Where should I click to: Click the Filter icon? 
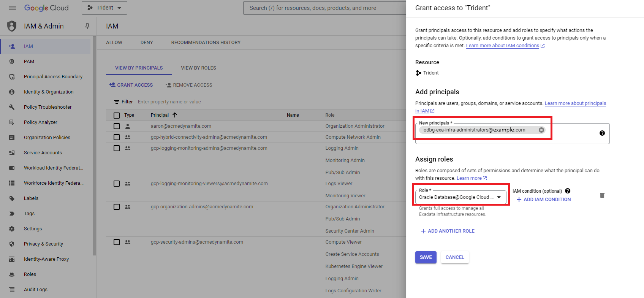(x=117, y=102)
